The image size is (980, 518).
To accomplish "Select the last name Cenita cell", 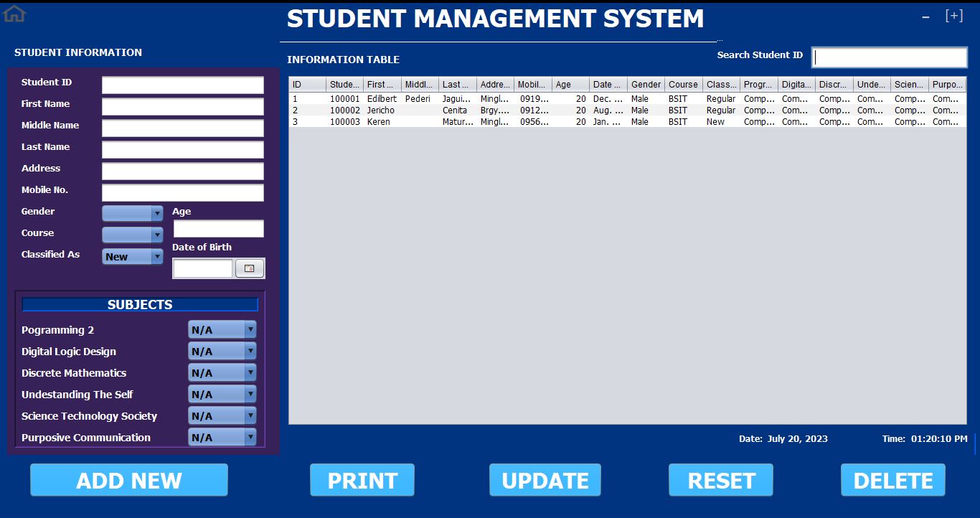I will (x=458, y=110).
